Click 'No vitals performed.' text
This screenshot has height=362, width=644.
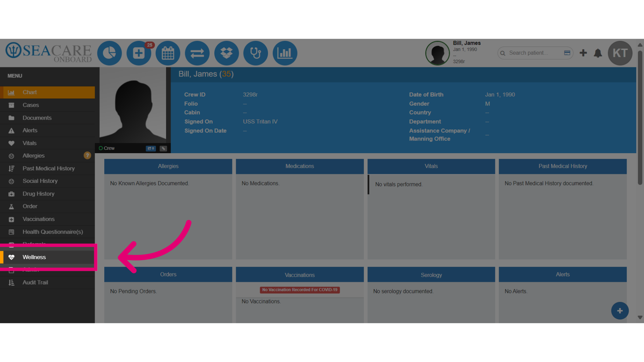[x=399, y=184]
